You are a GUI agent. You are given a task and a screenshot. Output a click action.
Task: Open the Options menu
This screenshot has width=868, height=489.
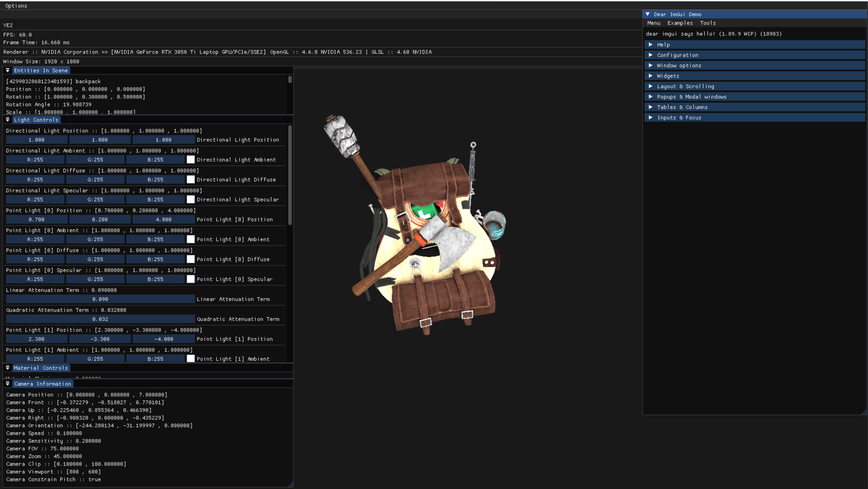click(16, 5)
